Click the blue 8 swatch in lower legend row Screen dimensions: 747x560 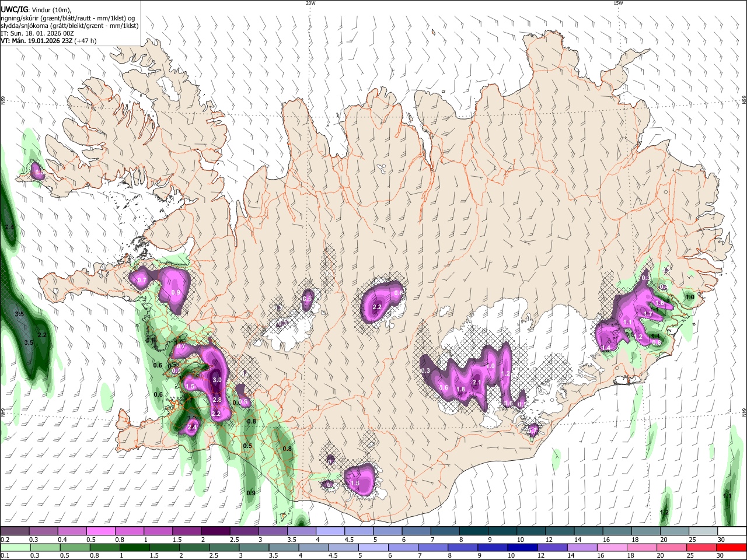pos(463,547)
